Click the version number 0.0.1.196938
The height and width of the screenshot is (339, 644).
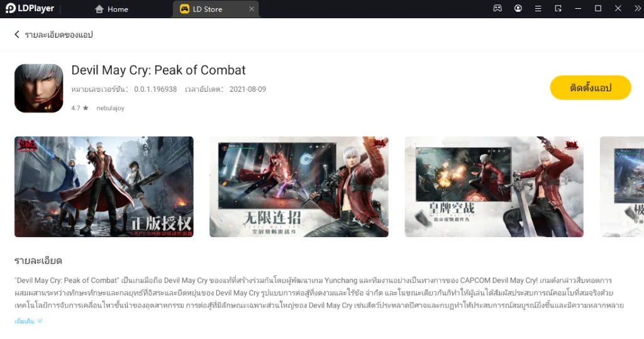pos(155,89)
